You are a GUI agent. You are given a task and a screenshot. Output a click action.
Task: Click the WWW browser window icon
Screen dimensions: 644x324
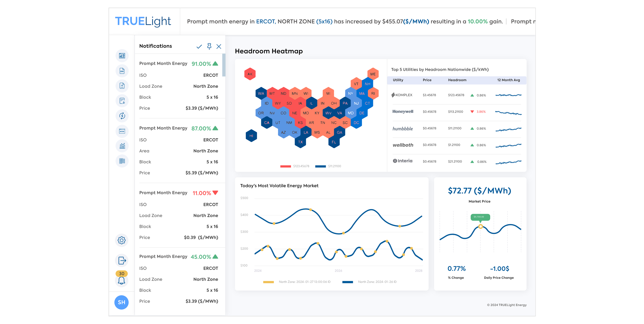(122, 131)
